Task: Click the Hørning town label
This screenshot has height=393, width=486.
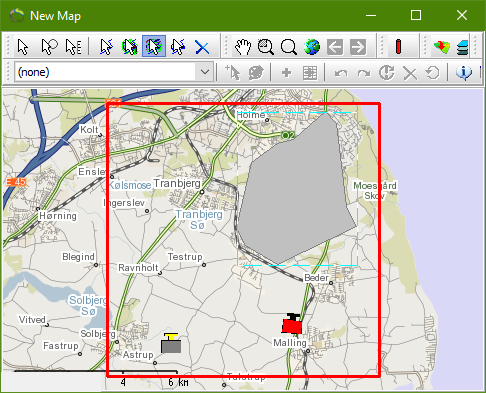Action: [58, 216]
